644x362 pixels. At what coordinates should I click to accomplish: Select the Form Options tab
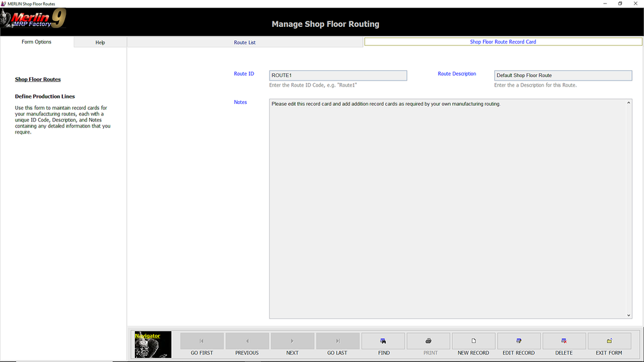click(36, 42)
